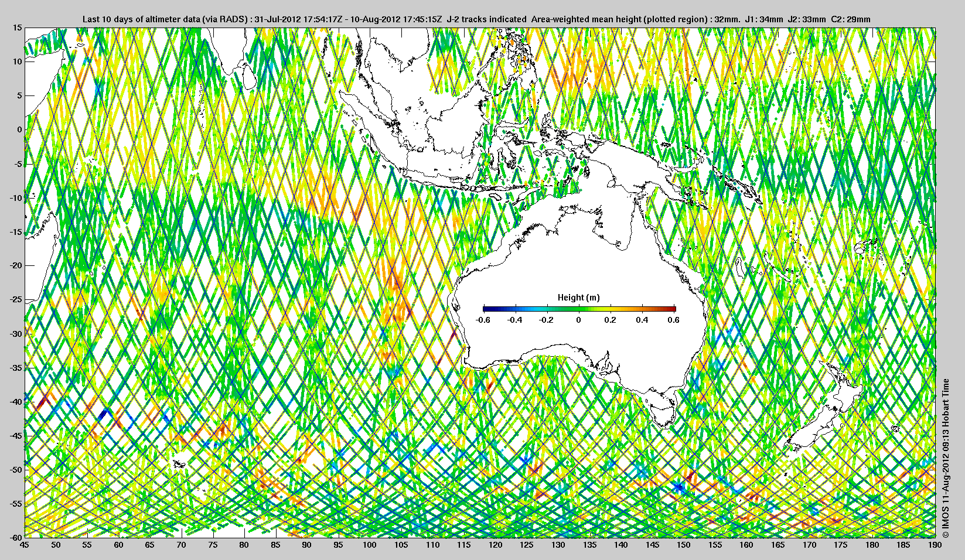Image resolution: width=965 pixels, height=560 pixels.
Task: Click the longitude axis label 85
Action: (x=275, y=545)
